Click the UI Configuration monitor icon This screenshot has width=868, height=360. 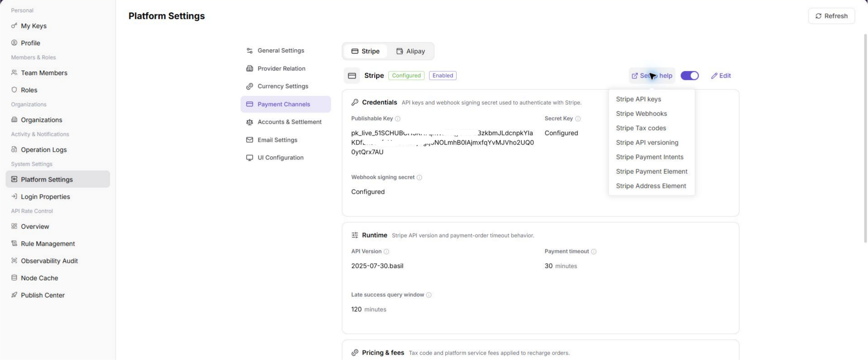pos(250,158)
